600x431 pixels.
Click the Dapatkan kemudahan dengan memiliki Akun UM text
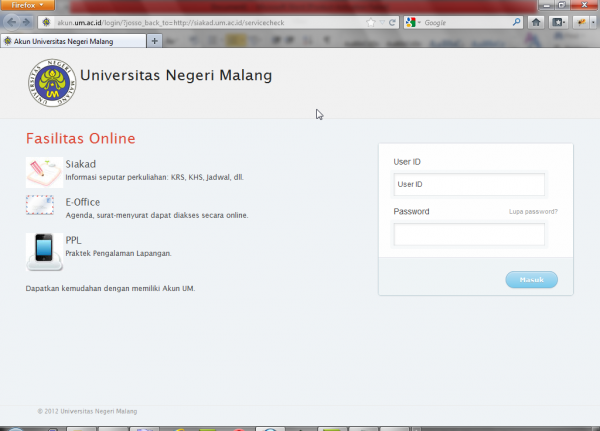coord(110,288)
